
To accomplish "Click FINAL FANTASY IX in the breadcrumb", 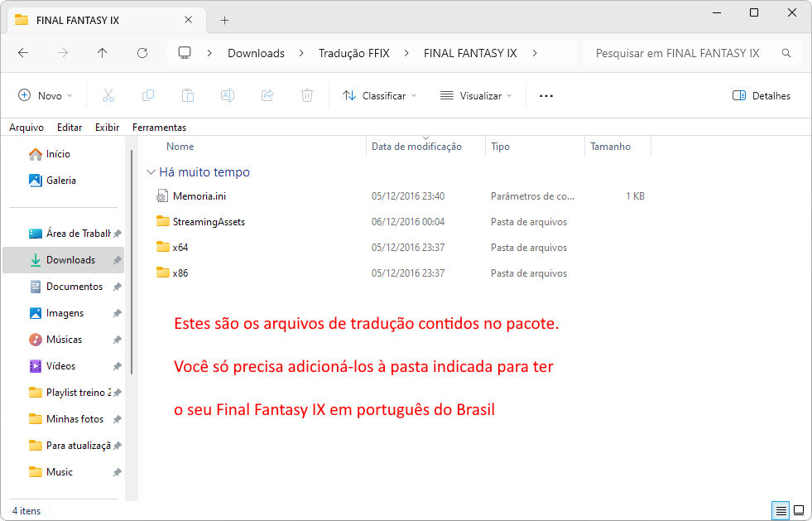I will [x=470, y=53].
